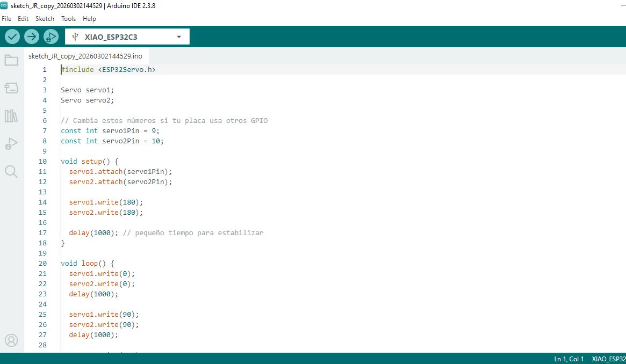Open the XIAO_ESP32C3 board selector dropdown
The image size is (626, 364).
click(127, 36)
